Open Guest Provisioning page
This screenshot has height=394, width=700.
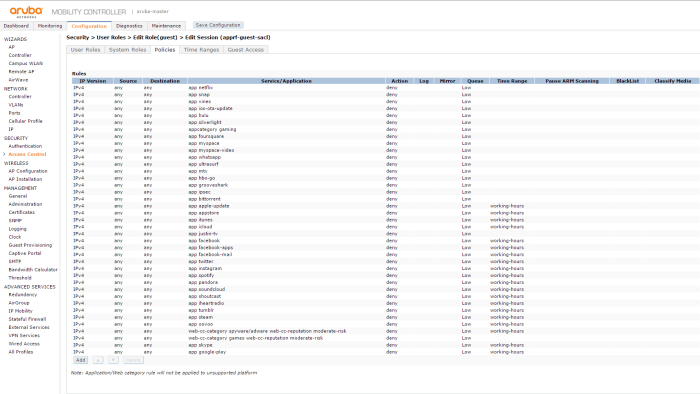pos(30,245)
